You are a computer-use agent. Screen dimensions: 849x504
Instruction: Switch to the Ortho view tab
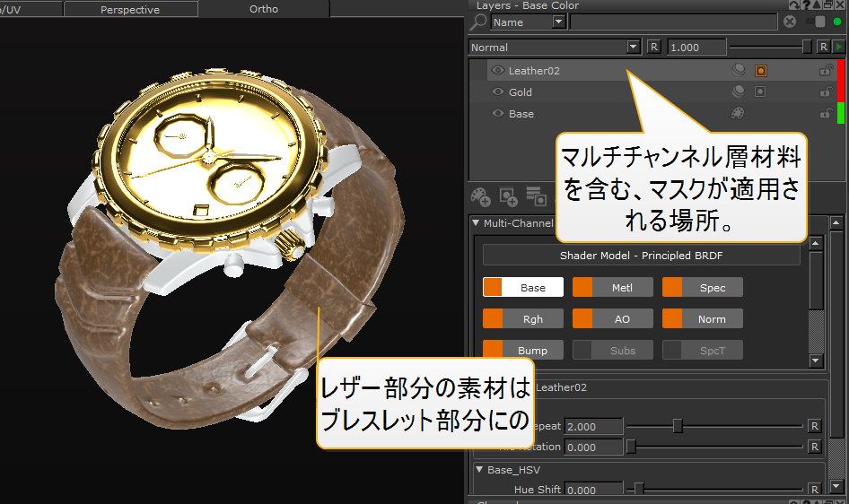(x=263, y=10)
